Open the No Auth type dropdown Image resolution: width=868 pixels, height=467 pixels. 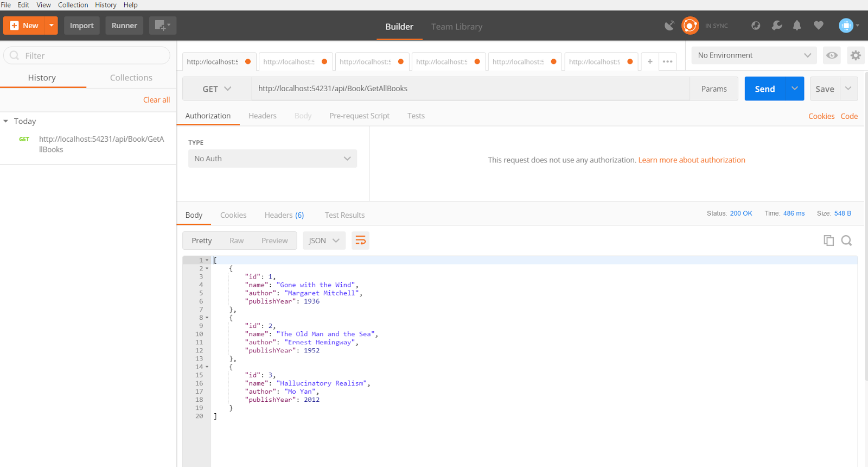tap(272, 159)
